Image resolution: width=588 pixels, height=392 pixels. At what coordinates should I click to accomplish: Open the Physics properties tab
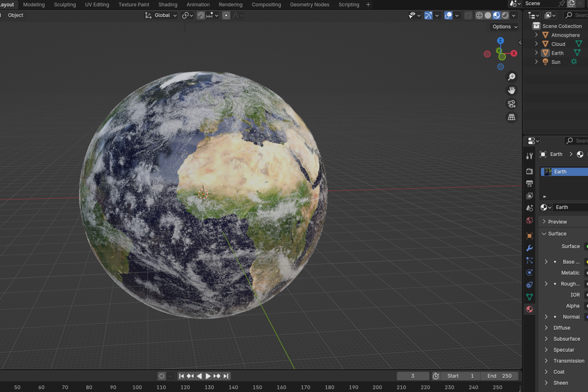[x=529, y=272]
